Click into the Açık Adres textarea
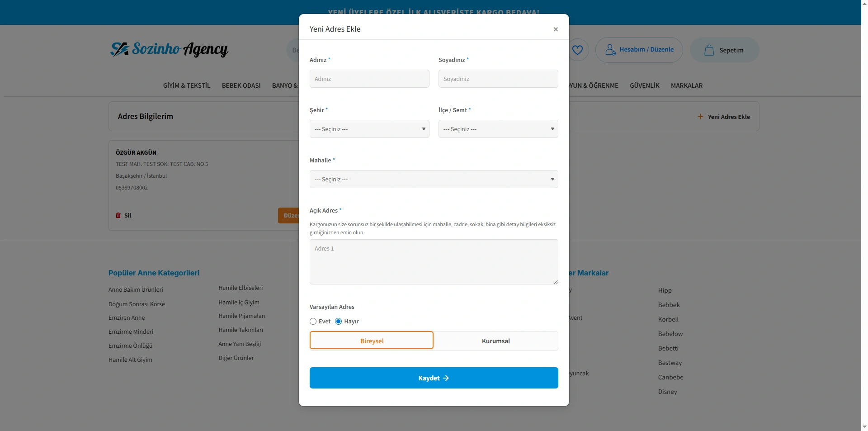Viewport: 868px width, 431px height. (x=434, y=262)
